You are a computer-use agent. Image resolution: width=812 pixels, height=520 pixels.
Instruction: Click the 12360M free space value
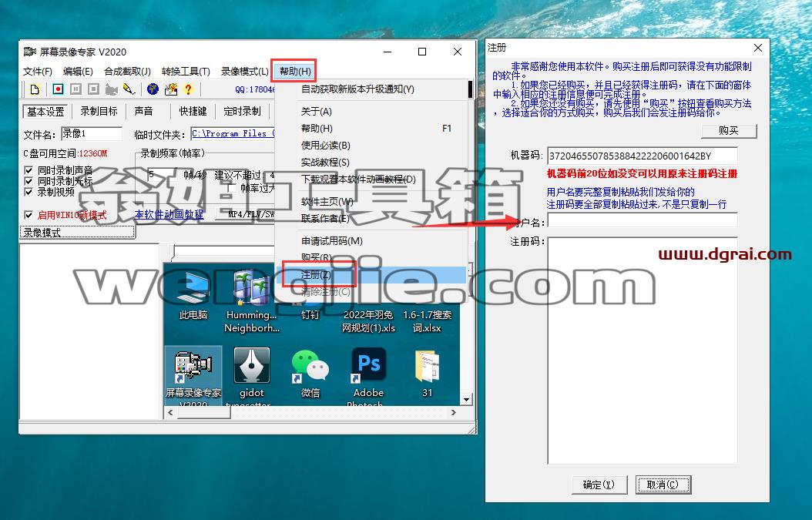point(92,153)
